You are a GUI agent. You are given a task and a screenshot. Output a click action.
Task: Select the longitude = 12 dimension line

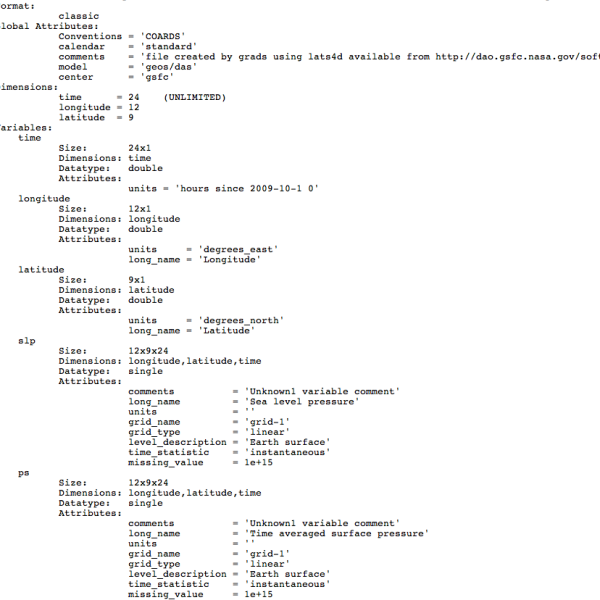(99, 108)
